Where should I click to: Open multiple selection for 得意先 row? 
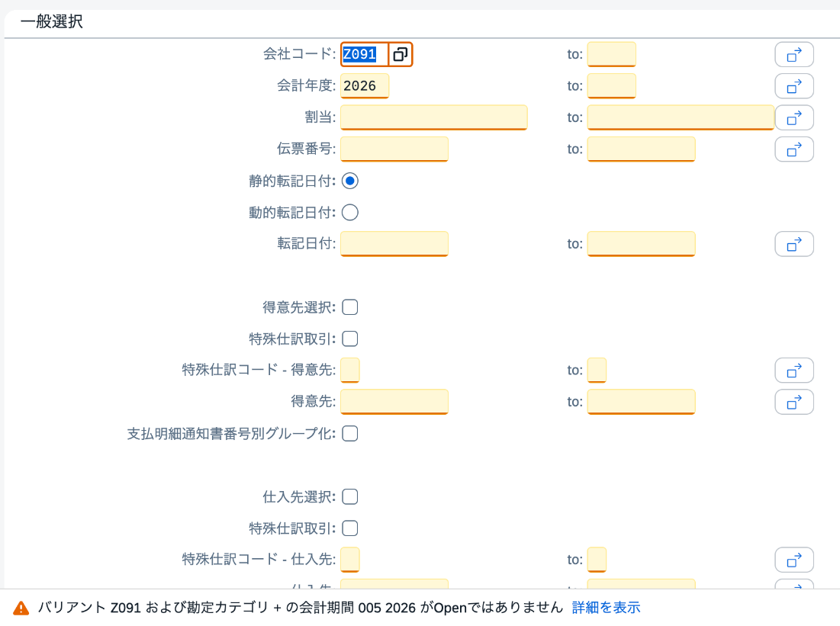794,402
